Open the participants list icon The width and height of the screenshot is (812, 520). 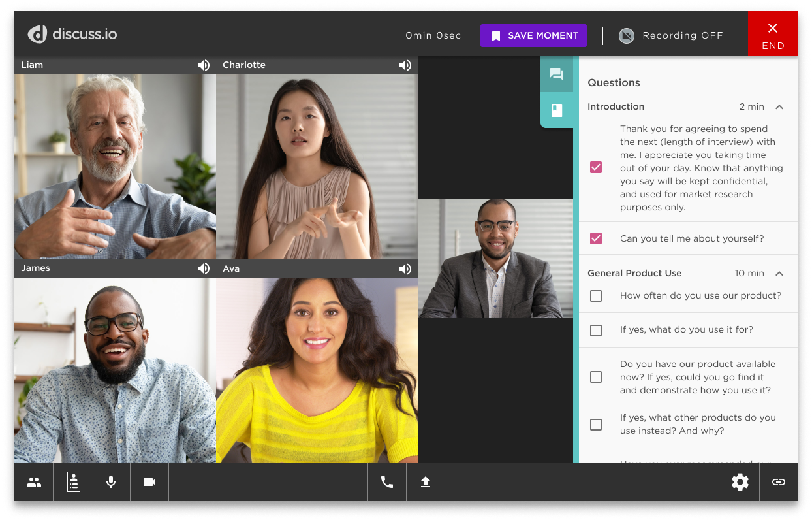click(34, 482)
